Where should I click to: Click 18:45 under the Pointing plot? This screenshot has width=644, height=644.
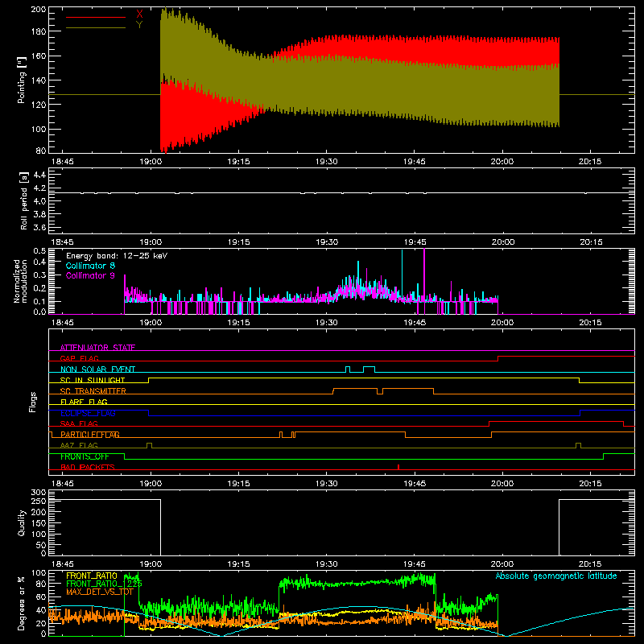pyautogui.click(x=63, y=162)
